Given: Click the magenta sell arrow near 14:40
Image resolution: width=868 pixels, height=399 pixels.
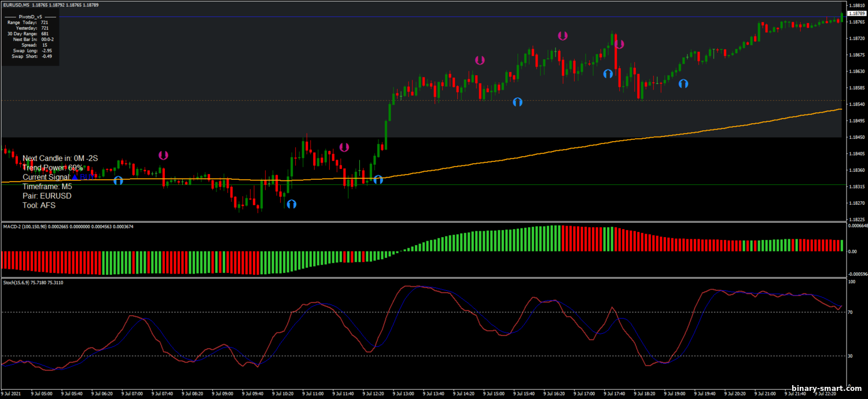Looking at the screenshot, I should pos(480,60).
